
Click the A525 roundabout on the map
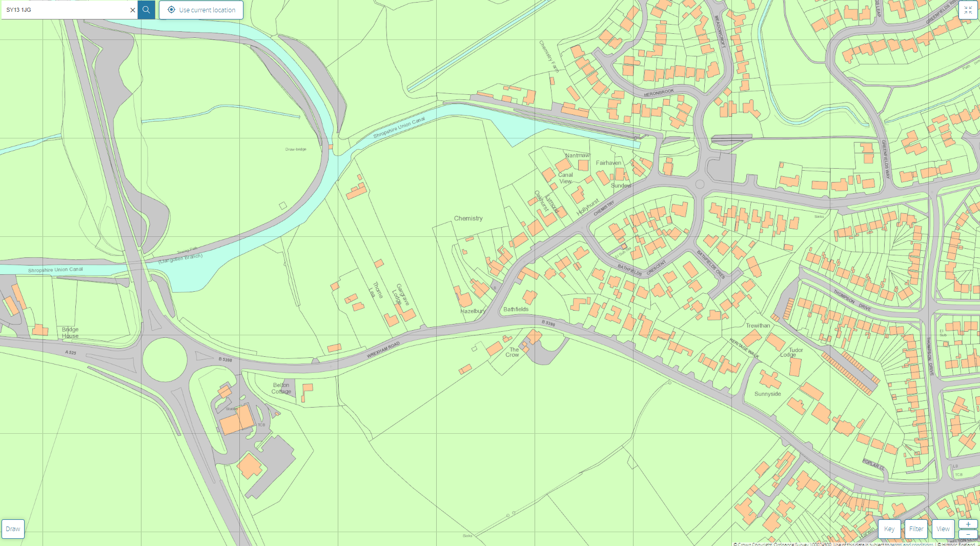pos(165,359)
